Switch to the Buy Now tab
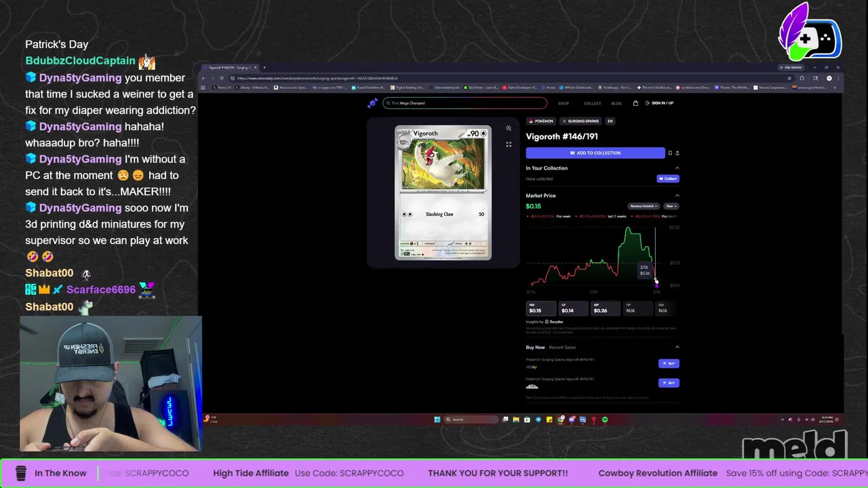Screen dimensions: 868x488 click(x=535, y=348)
